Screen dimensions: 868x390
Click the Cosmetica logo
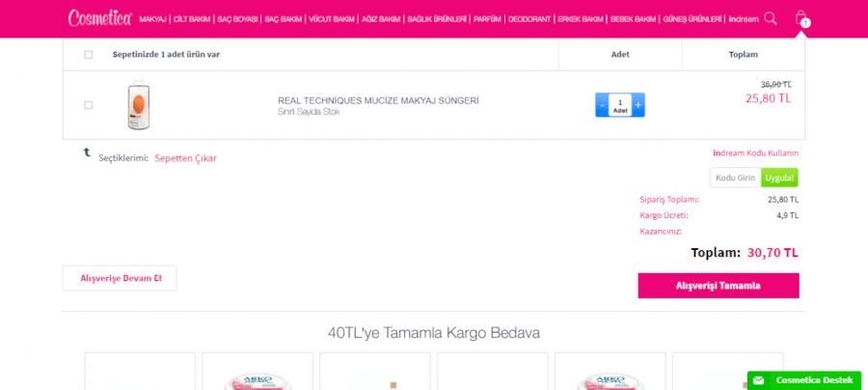point(100,18)
